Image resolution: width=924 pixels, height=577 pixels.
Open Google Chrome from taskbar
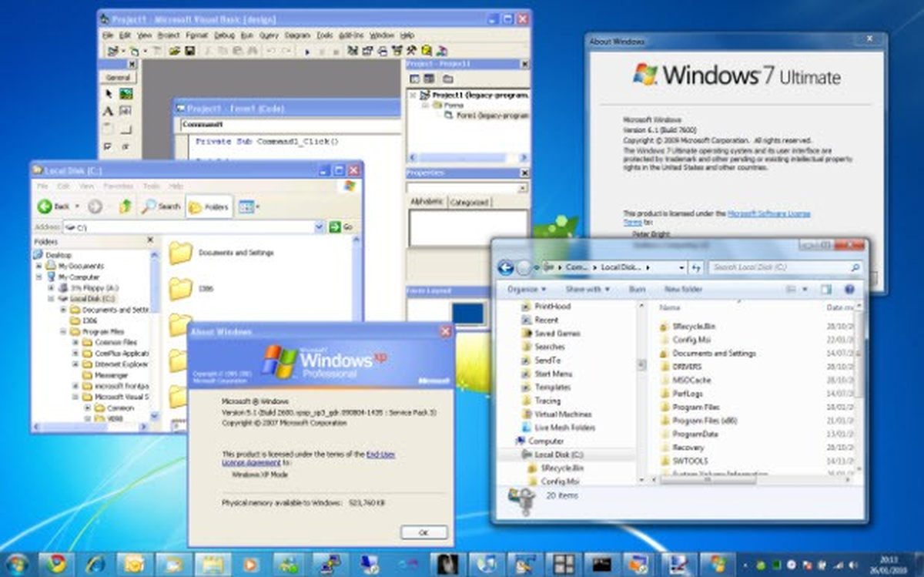[55, 564]
